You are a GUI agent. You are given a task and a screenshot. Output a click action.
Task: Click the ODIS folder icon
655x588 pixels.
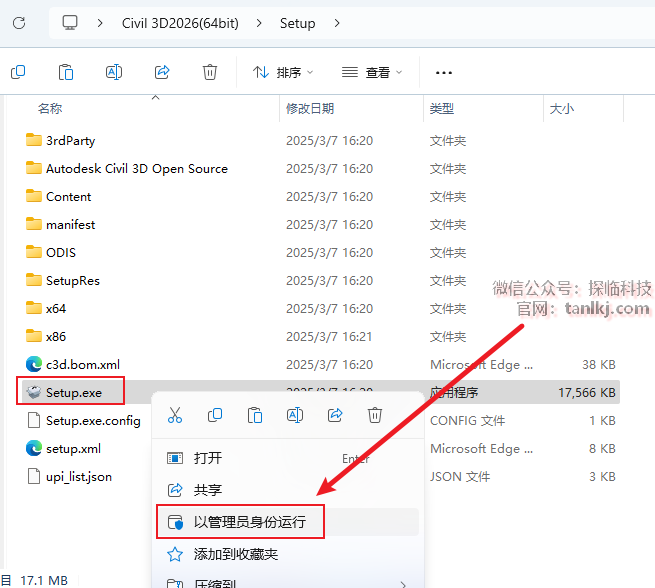(34, 252)
